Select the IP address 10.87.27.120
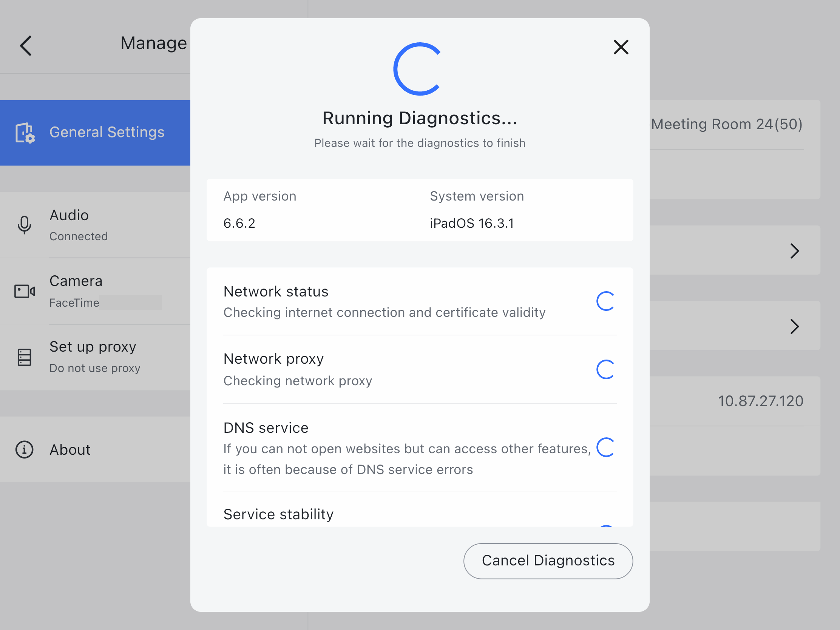840x630 pixels. (x=761, y=400)
